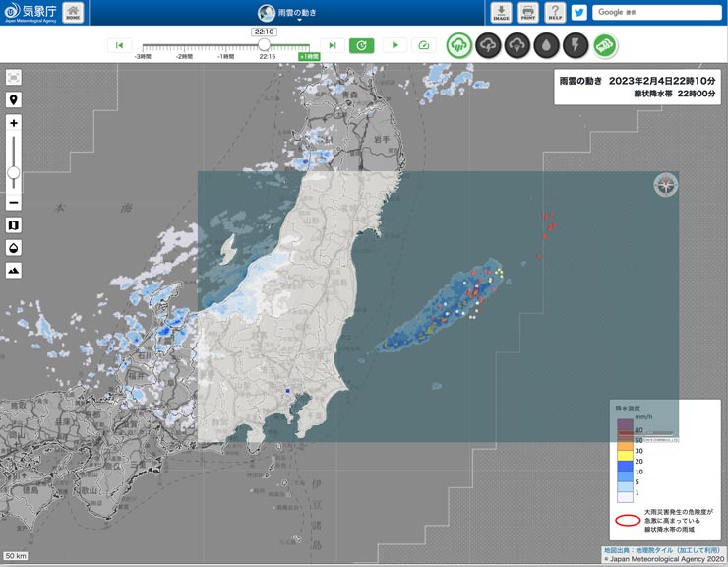Toggle the lightning bolt layer
The width and height of the screenshot is (728, 567).
[576, 45]
